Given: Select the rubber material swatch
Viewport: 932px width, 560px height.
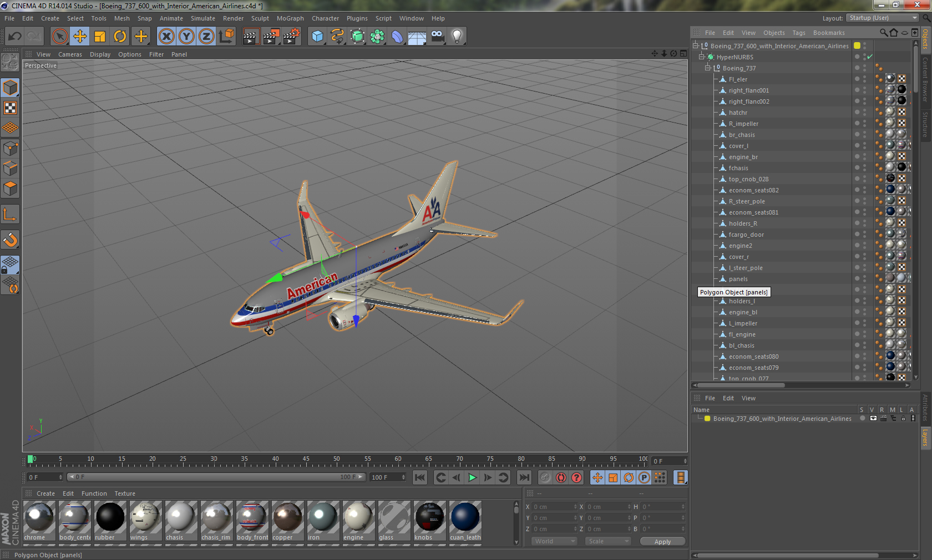Looking at the screenshot, I should 110,521.
